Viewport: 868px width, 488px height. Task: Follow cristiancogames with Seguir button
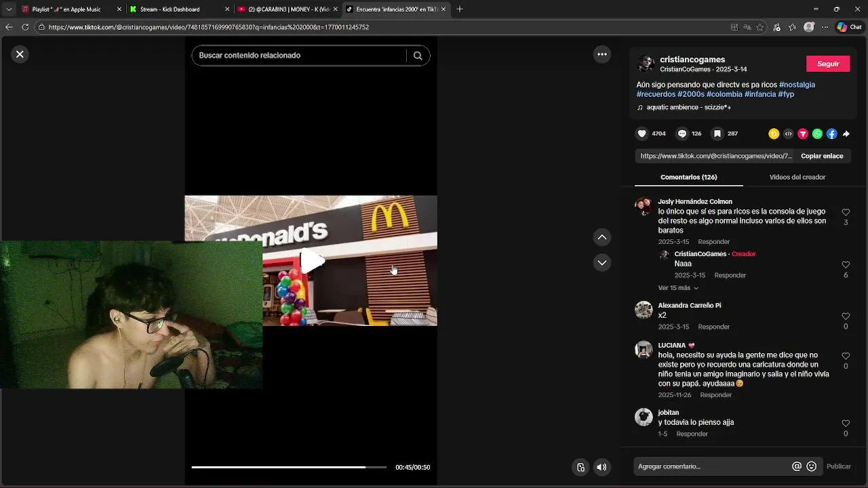828,64
